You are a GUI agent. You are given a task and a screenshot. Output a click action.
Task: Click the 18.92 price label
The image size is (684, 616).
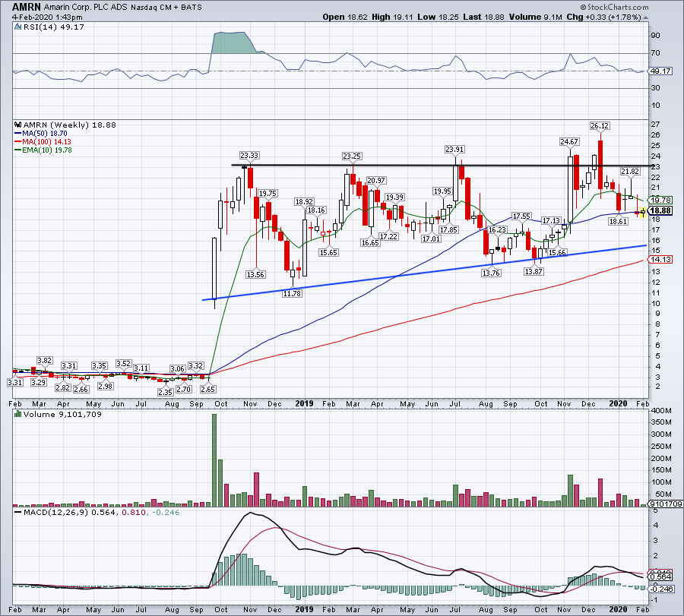304,202
